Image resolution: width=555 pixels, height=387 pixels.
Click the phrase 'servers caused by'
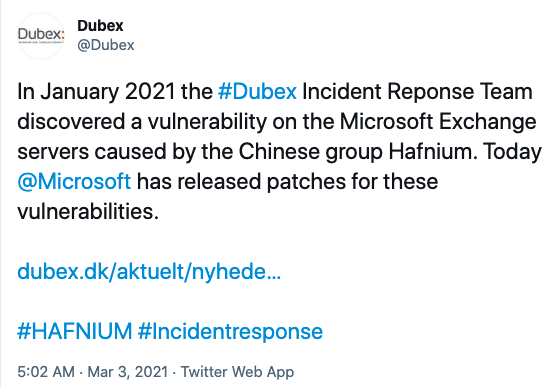[x=106, y=152]
